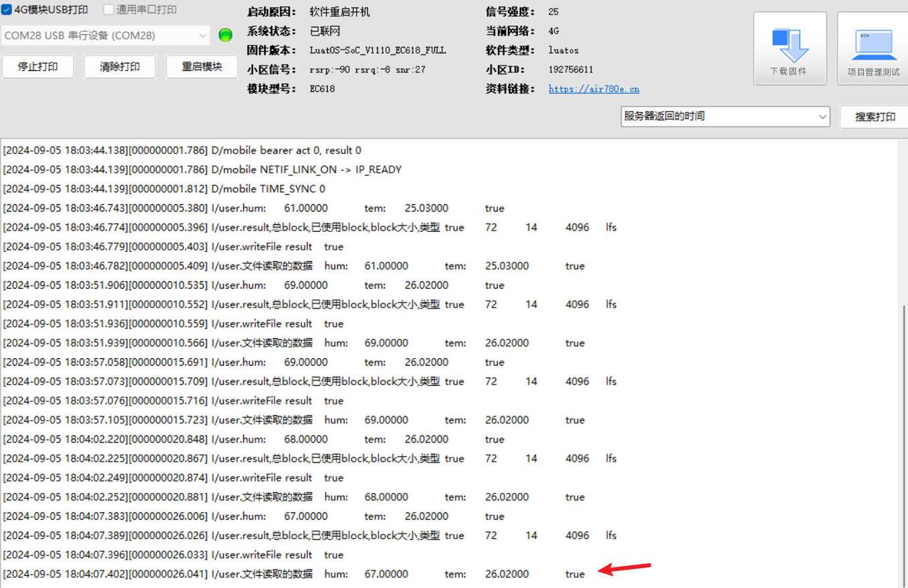Click the 18:04:07.396 writeFile result log line
The width and height of the screenshot is (908, 588).
pos(173,555)
